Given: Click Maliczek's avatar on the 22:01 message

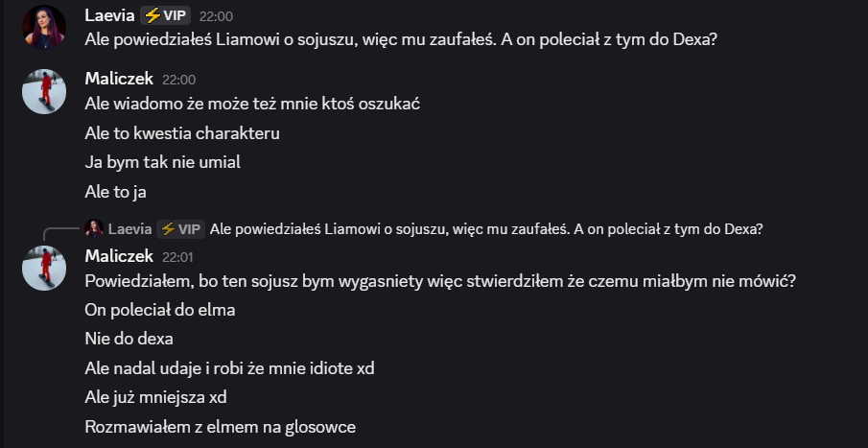Looking at the screenshot, I should [44, 269].
